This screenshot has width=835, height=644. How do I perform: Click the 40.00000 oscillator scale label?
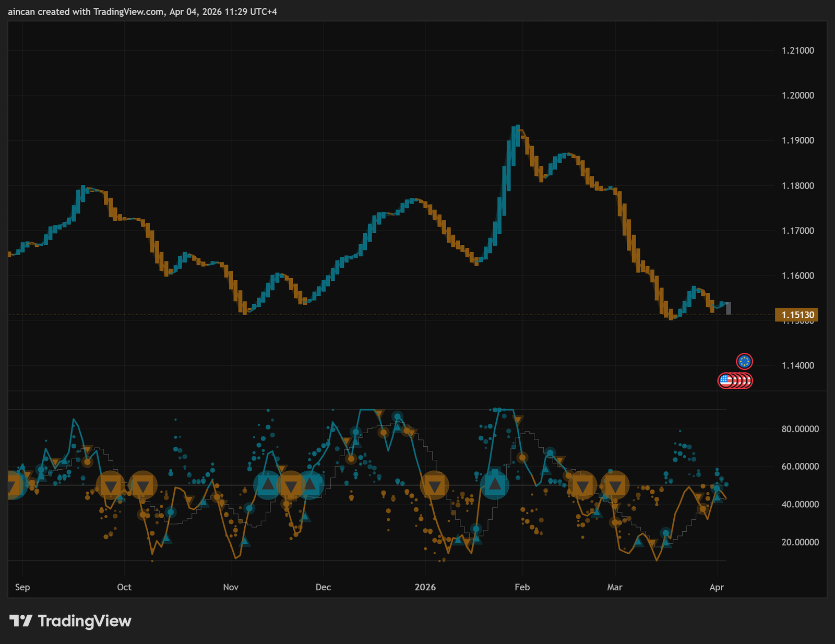[x=800, y=505]
